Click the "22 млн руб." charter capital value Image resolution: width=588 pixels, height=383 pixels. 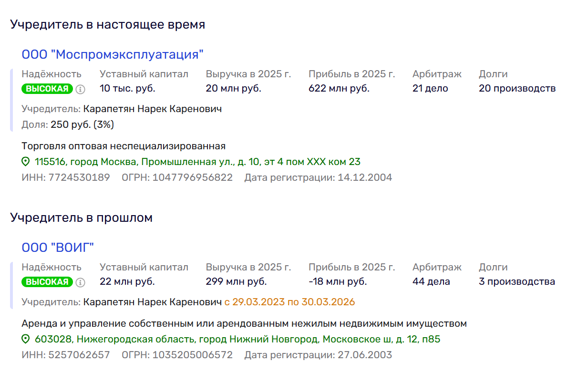tap(127, 281)
